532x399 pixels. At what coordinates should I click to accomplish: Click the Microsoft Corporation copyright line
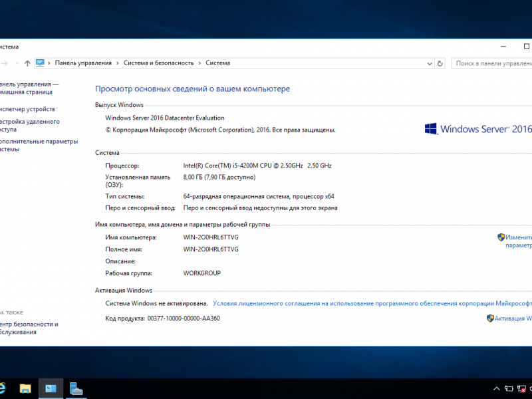point(221,130)
